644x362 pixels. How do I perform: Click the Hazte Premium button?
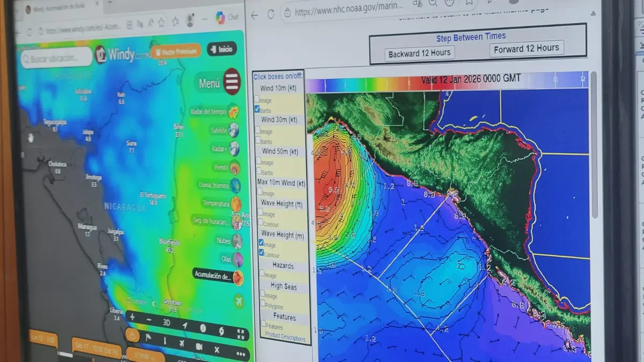pos(176,51)
